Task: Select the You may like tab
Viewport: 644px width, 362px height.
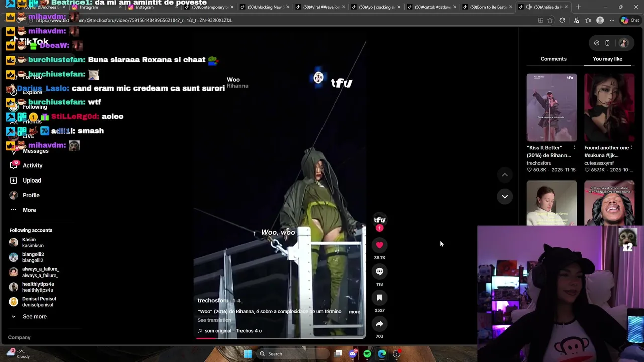Action: coord(607,59)
